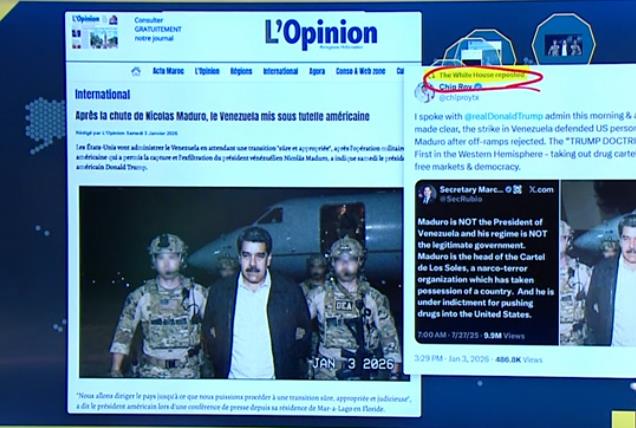Viewport: 636px width, 428px height.
Task: Open Chip Roy's profile avatar
Action: point(424,92)
